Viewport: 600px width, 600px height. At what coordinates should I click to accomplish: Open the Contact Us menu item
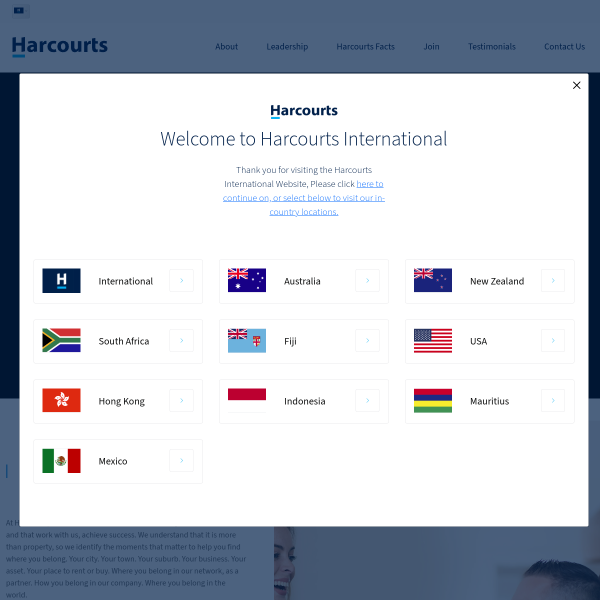(x=564, y=47)
